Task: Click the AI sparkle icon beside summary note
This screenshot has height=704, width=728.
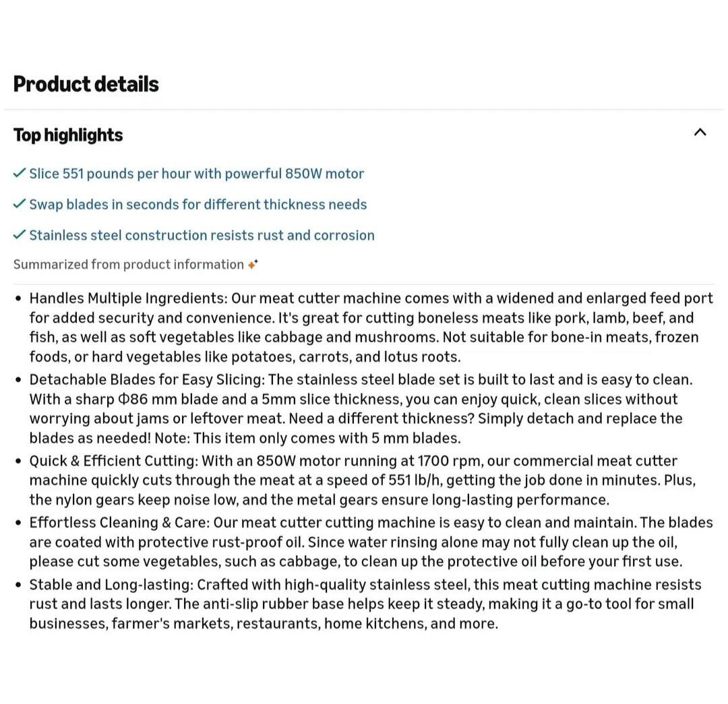Action: coord(253,264)
